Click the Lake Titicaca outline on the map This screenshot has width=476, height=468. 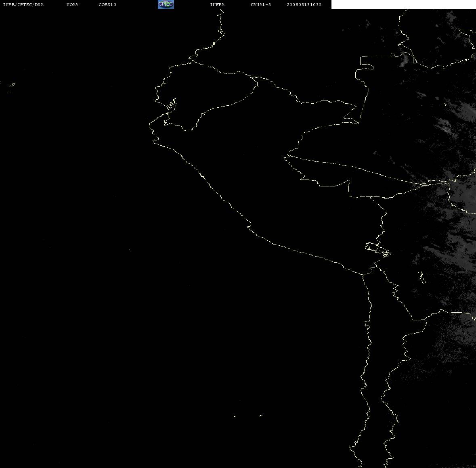(x=378, y=250)
